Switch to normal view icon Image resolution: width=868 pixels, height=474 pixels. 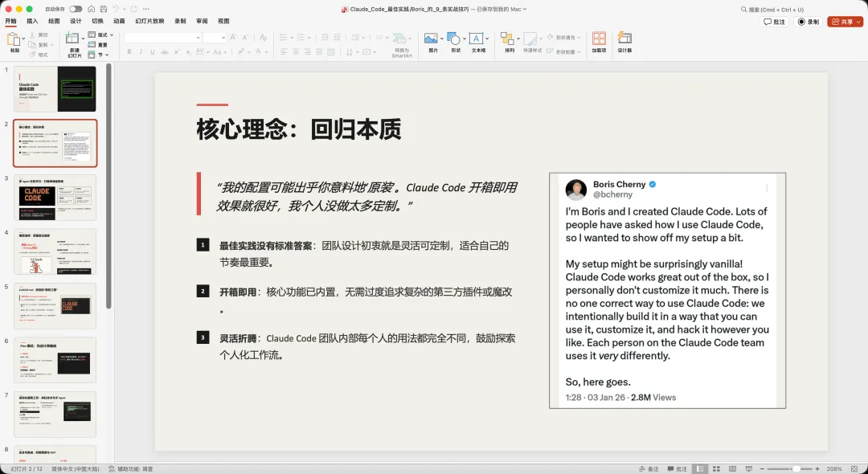pos(700,468)
